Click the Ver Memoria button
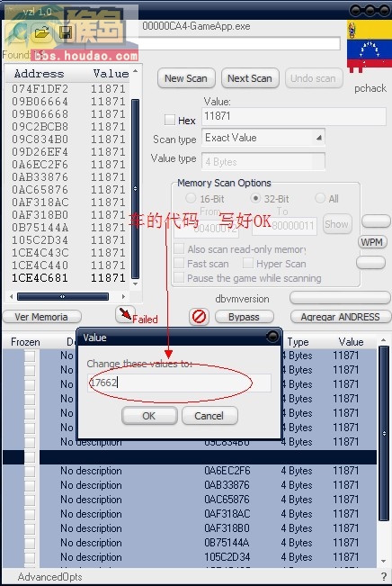 [42, 317]
